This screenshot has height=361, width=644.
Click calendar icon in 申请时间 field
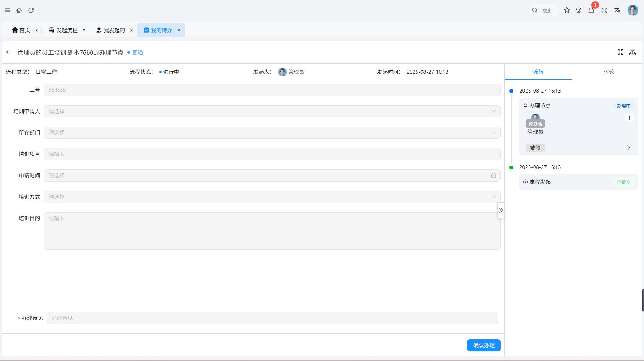(493, 176)
